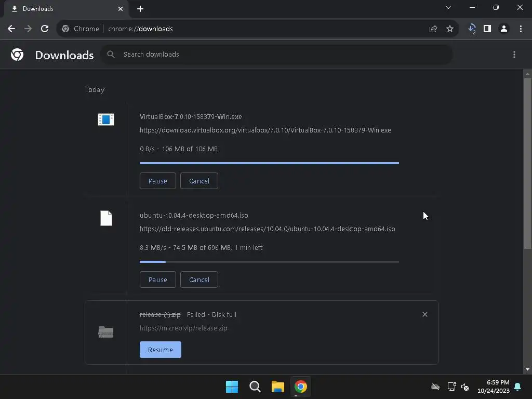Open the clock showing 6:59 PM

coord(494,387)
